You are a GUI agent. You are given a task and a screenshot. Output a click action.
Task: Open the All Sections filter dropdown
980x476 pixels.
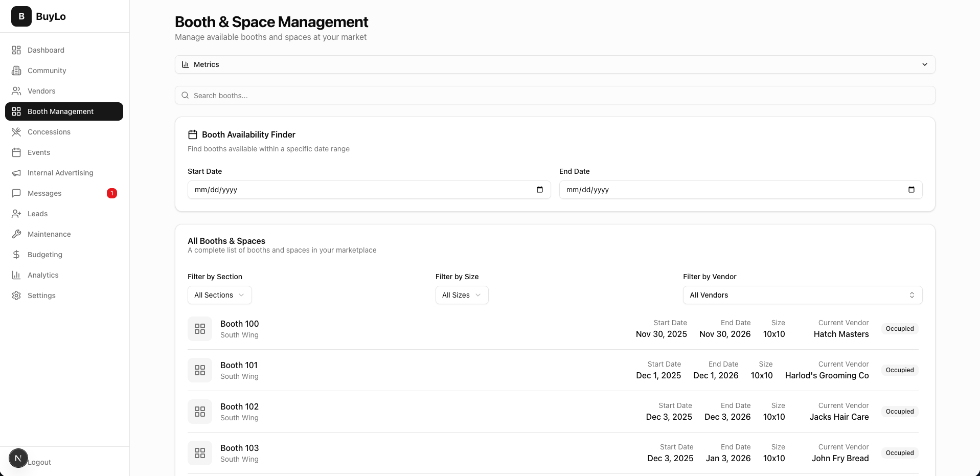(219, 295)
